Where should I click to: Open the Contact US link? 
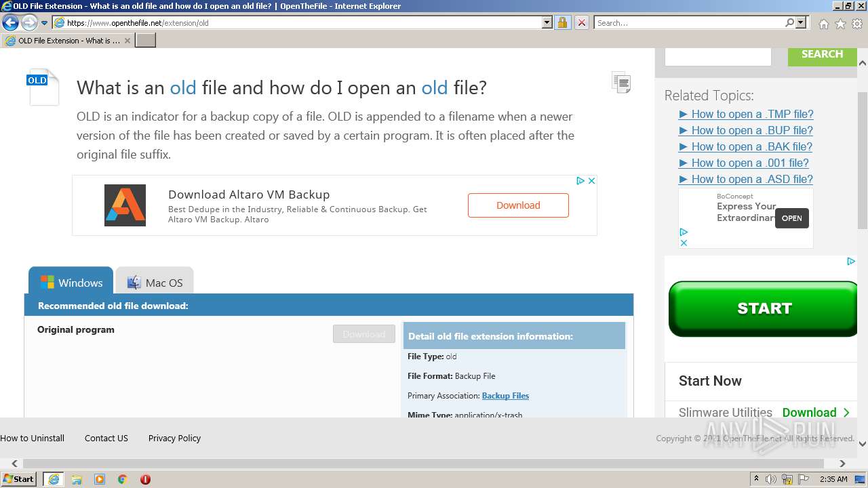(x=106, y=439)
